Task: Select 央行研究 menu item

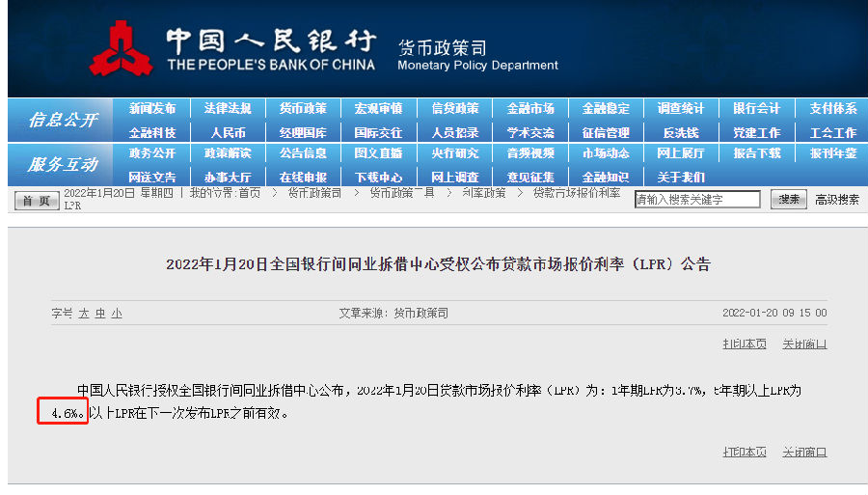Action: tap(455, 153)
